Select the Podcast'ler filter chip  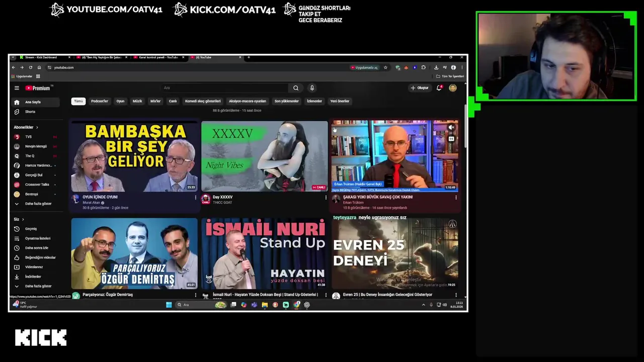tap(100, 101)
